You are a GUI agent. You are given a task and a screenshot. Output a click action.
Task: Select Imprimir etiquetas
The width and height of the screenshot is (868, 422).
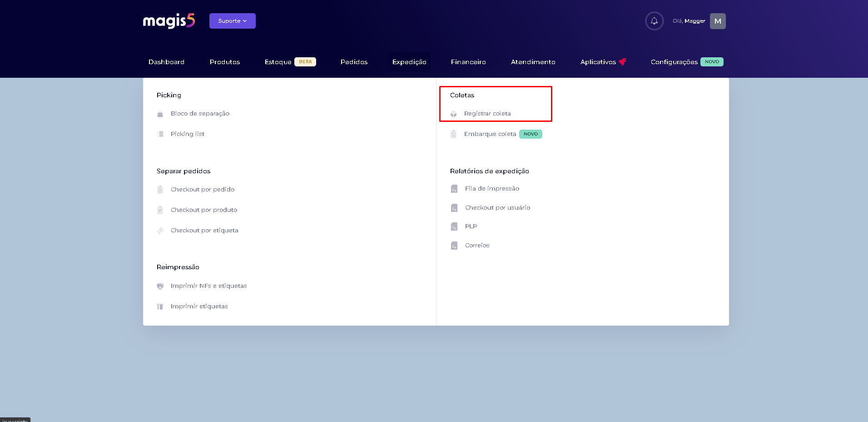(199, 306)
